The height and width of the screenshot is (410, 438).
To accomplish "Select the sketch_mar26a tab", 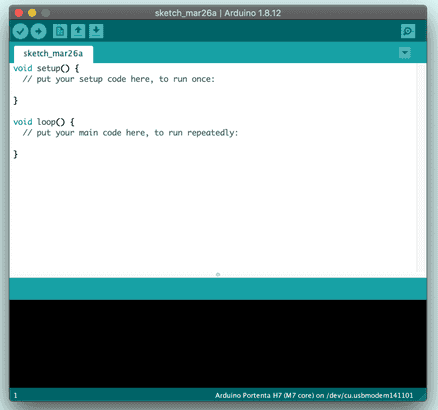I will (53, 54).
